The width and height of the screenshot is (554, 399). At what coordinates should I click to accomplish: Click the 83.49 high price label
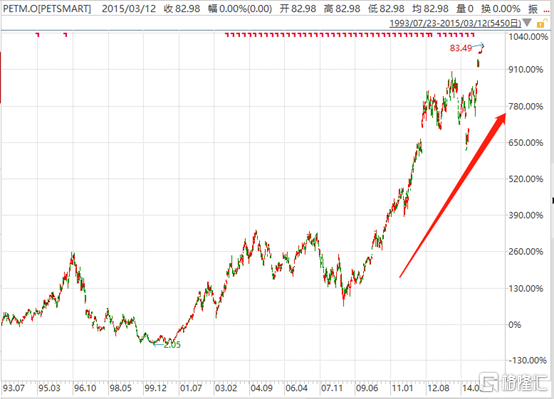click(461, 48)
